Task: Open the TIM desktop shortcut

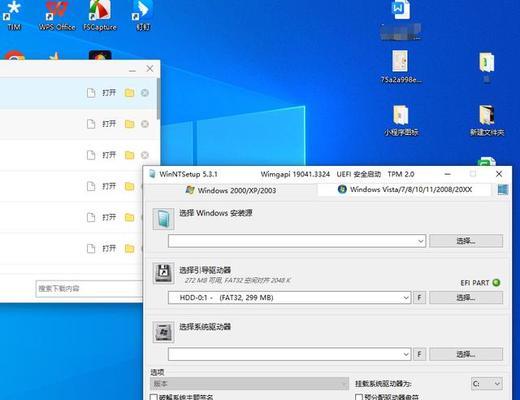Action: 13,15
